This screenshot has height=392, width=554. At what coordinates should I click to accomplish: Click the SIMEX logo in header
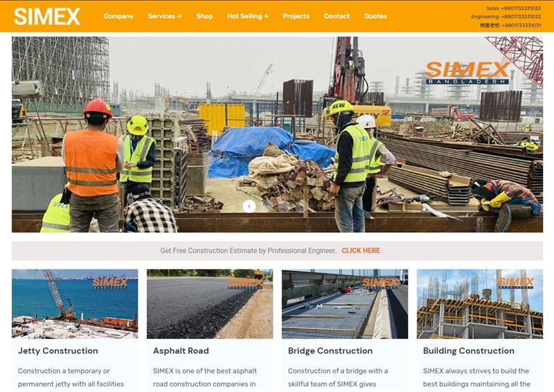(47, 17)
